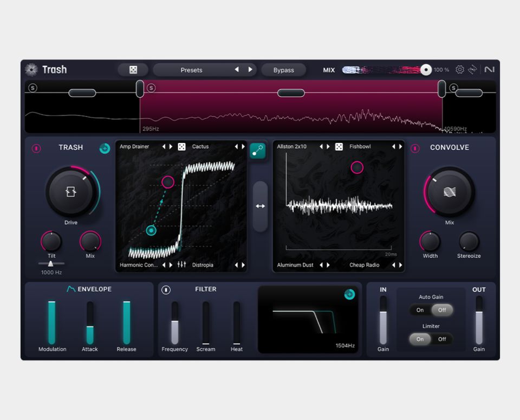
Task: Toggle the Convolve module power button
Action: pyautogui.click(x=415, y=148)
